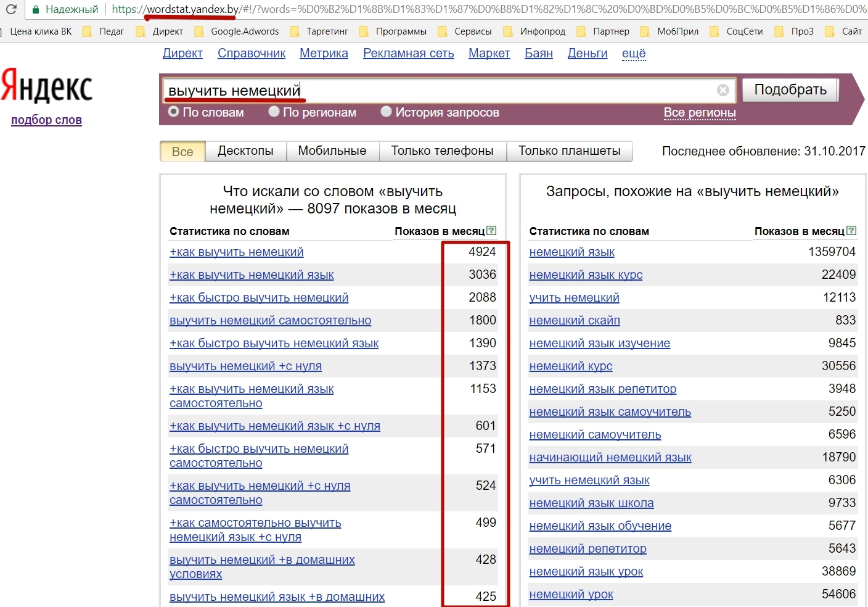Open the "Директ" bookmark folder
This screenshot has width=868, height=607.
click(x=160, y=31)
